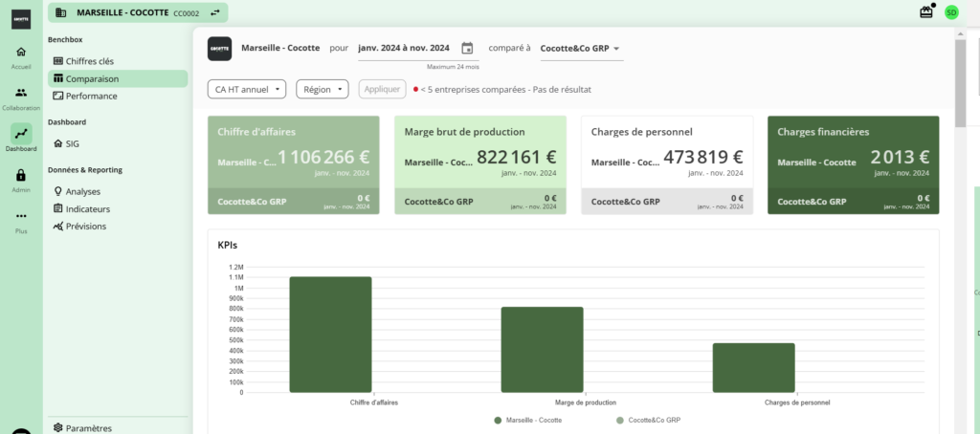Open Performance in the Benchbox menu
Screen dimensions: 980x434
(x=91, y=96)
